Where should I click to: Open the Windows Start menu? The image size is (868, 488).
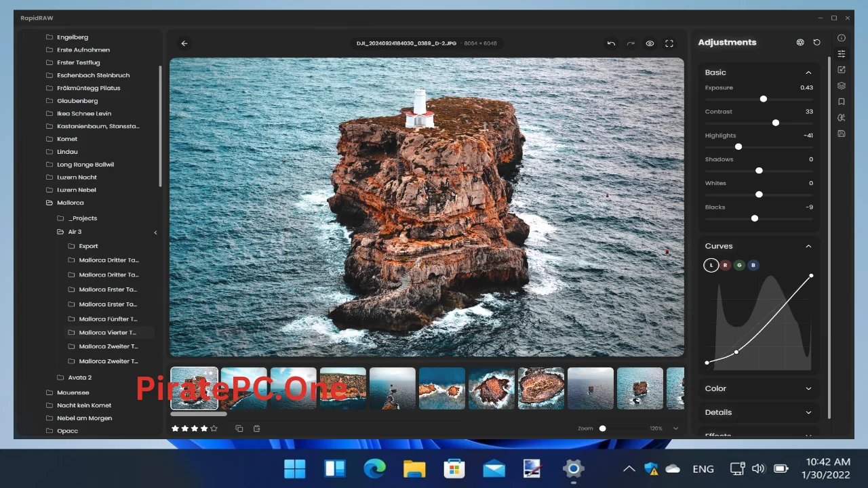294,468
